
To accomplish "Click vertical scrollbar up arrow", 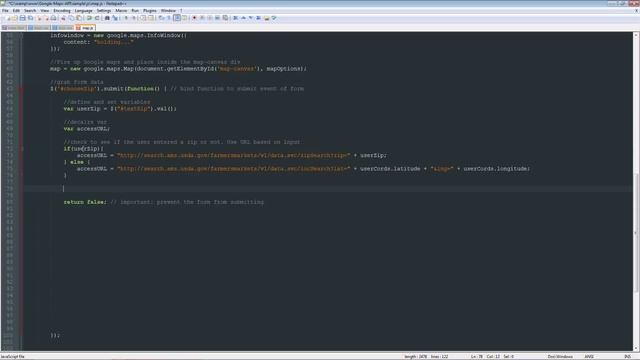I will coord(636,36).
